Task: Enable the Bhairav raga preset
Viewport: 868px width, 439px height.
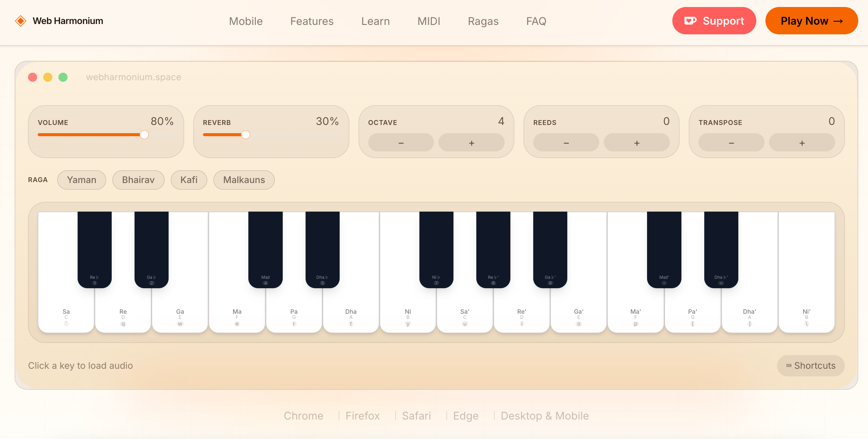Action: coord(138,180)
